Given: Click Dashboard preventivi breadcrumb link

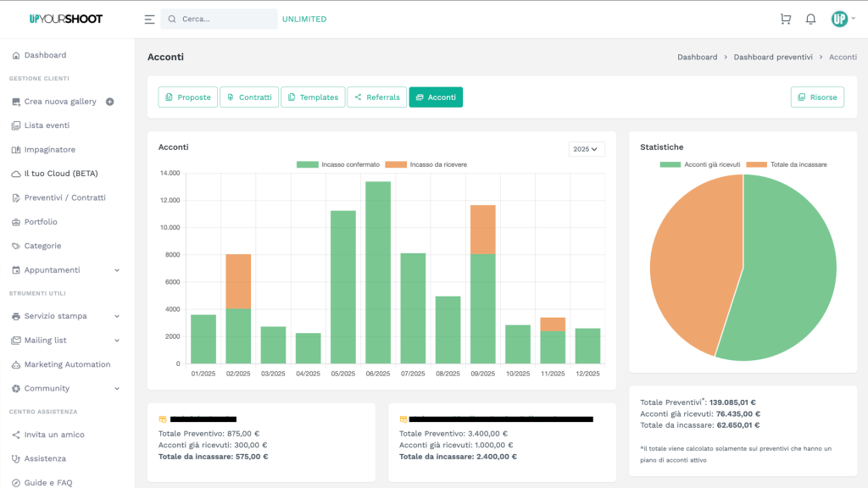Looking at the screenshot, I should pyautogui.click(x=773, y=57).
